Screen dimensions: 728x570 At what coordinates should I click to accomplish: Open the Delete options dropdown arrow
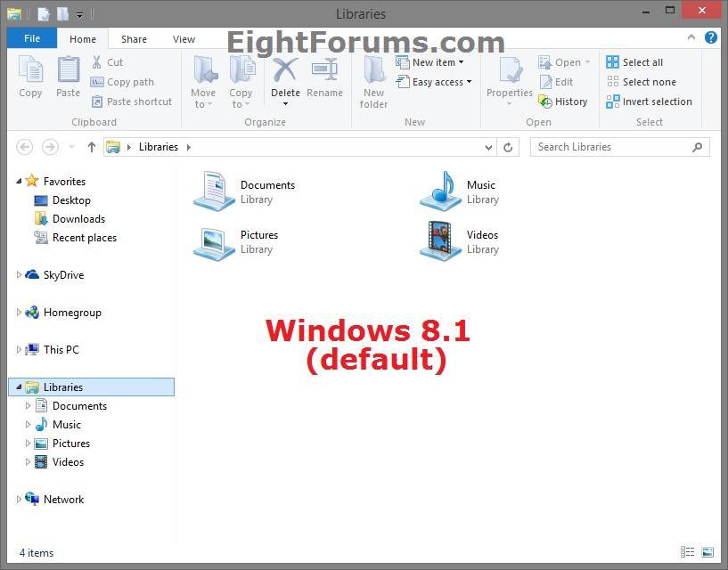pos(285,104)
